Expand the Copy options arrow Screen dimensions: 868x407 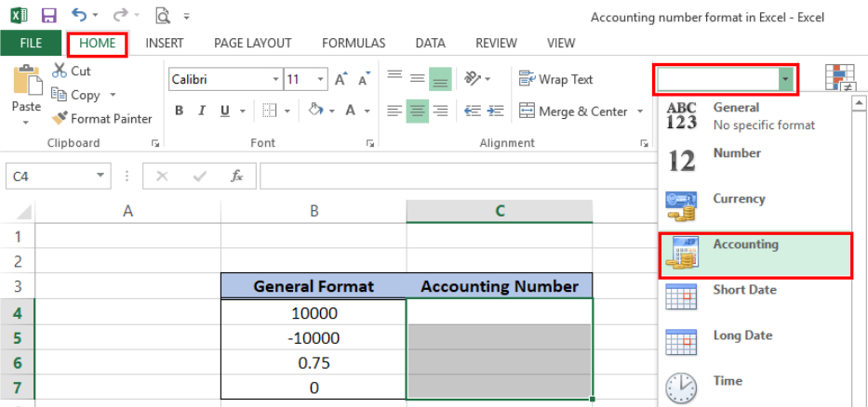pyautogui.click(x=113, y=95)
